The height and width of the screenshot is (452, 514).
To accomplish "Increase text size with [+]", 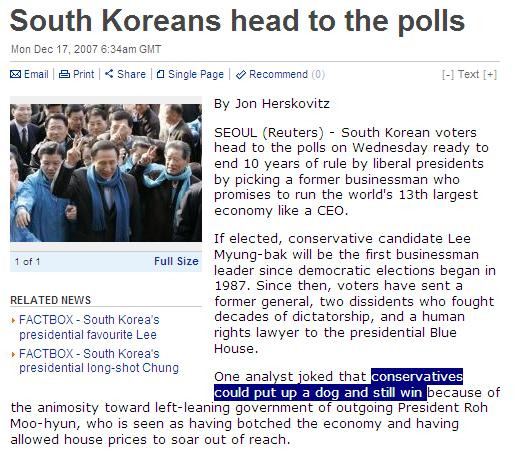I will (x=490, y=74).
